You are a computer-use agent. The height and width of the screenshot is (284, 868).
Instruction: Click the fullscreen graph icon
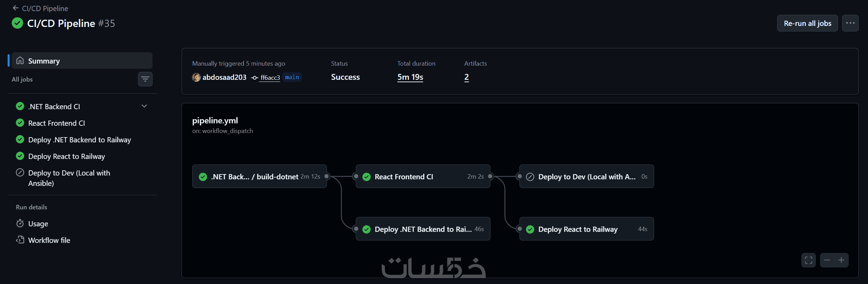tap(809, 260)
